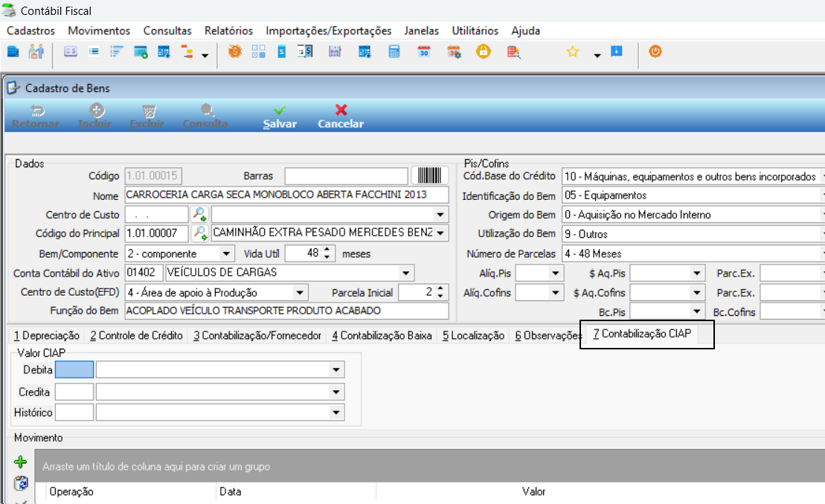Click the calendar 30 icon in toolbar
Image resolution: width=825 pixels, height=504 pixels.
[423, 51]
